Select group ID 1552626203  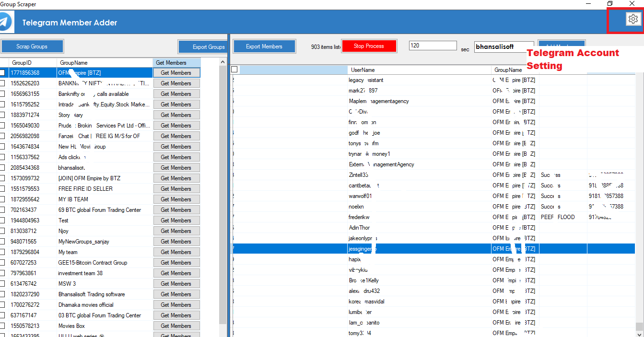(25, 83)
